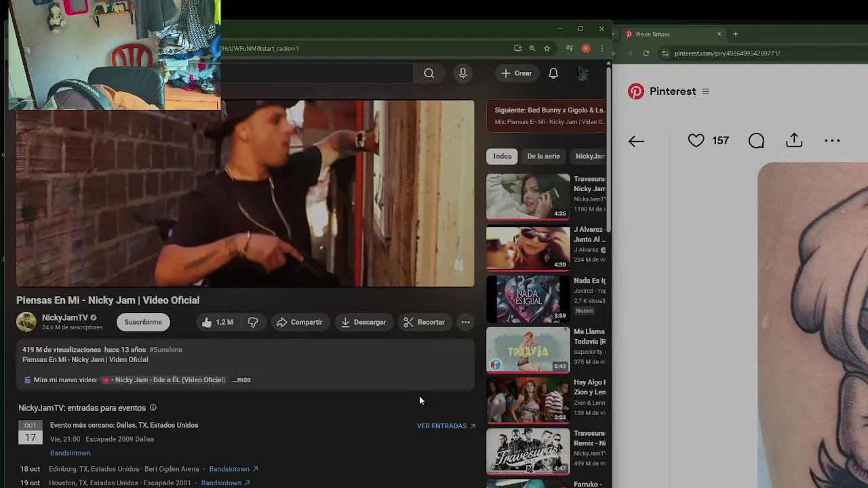
Task: Go back with the Pinterest pin arrow
Action: pyautogui.click(x=636, y=141)
